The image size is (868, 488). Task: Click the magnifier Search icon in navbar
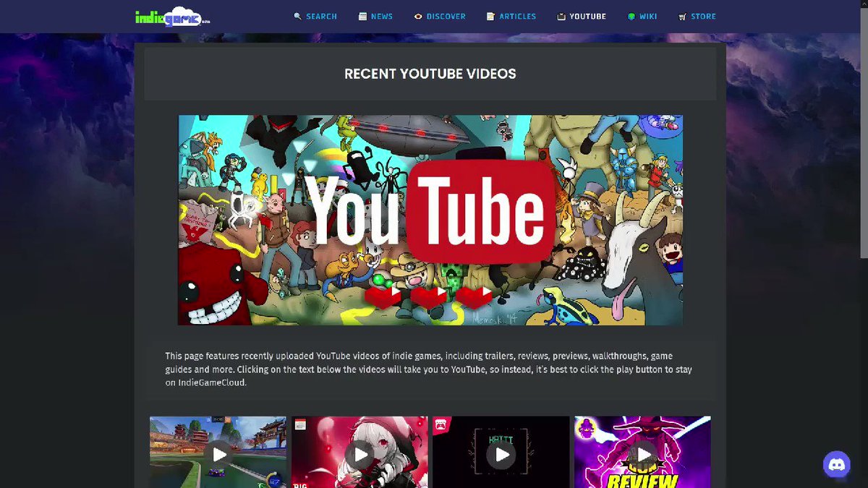[297, 16]
